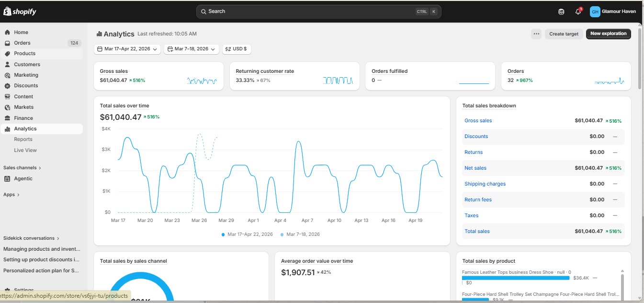Expand the Apps section
This screenshot has width=644, height=303.
11,195
